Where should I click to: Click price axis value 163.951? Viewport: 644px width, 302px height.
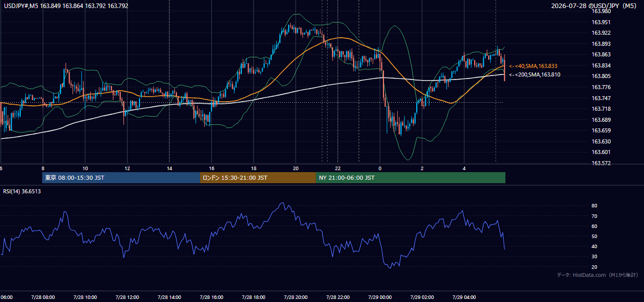click(601, 22)
